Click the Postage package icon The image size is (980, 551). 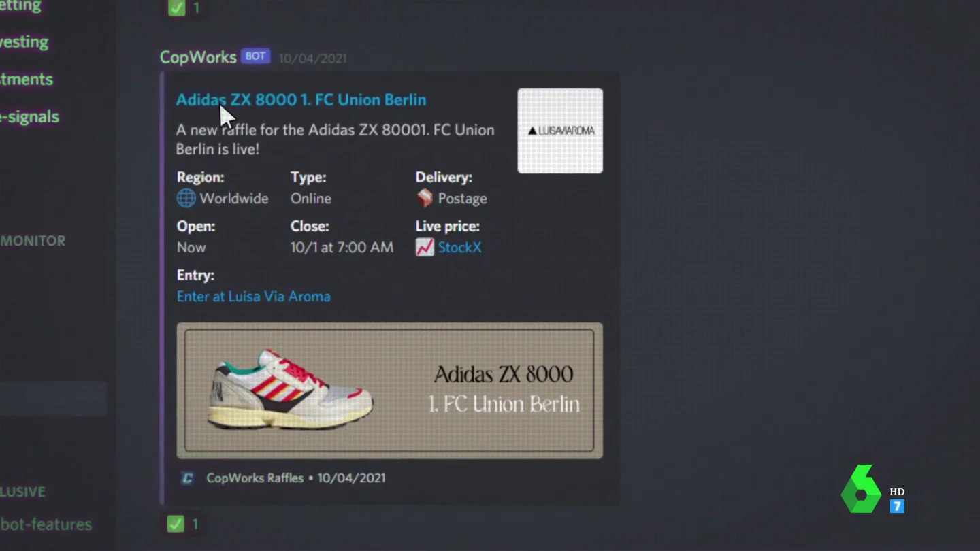click(x=425, y=198)
